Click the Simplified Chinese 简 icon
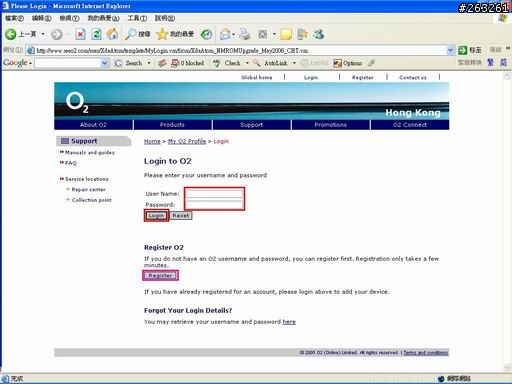The width and height of the screenshot is (512, 384). (503, 62)
